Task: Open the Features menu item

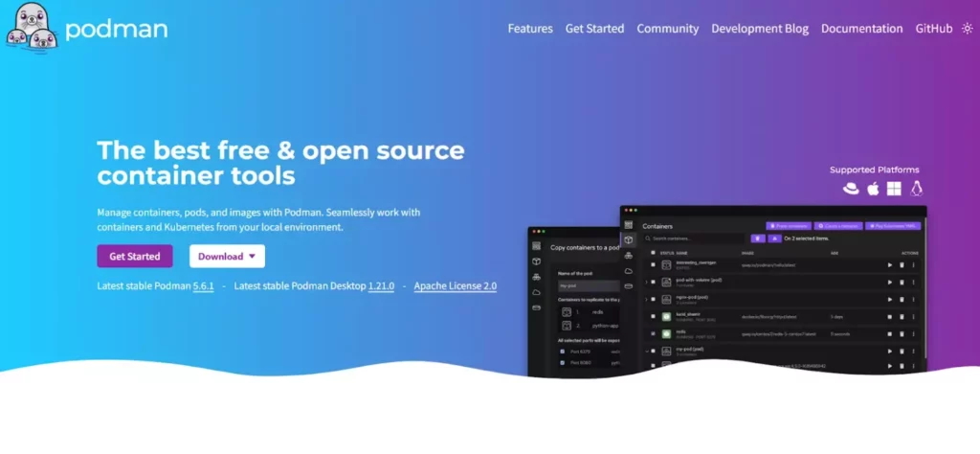Action: tap(530, 29)
